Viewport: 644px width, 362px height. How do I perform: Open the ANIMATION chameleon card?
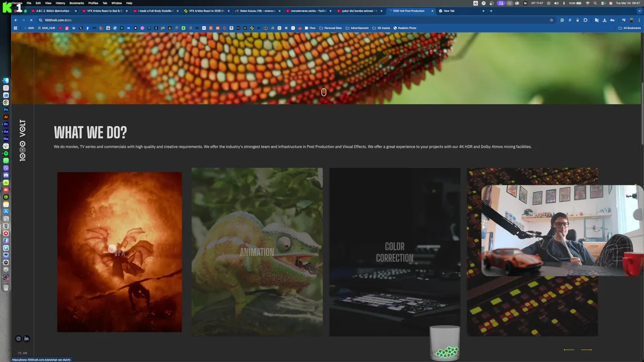[x=257, y=252]
